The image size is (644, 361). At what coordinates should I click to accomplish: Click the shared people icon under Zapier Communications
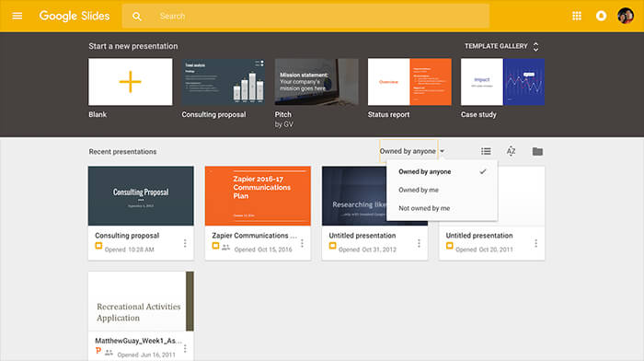pyautogui.click(x=226, y=247)
